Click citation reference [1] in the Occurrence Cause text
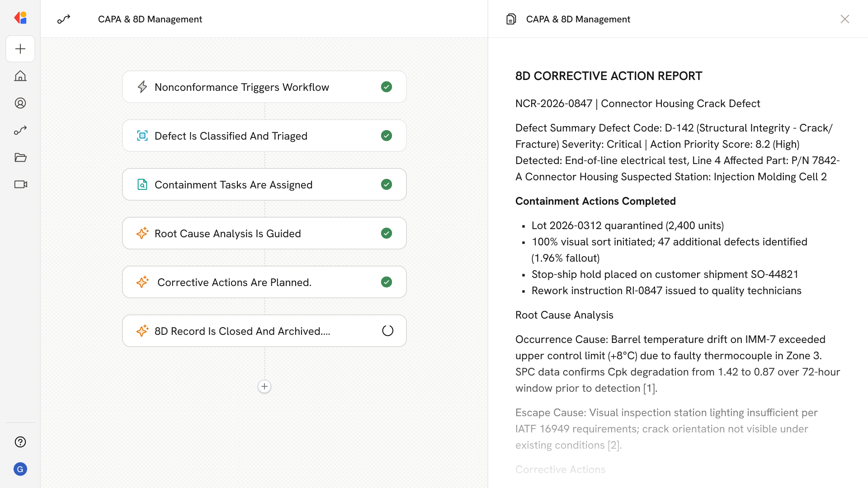868x488 pixels. [x=649, y=389]
